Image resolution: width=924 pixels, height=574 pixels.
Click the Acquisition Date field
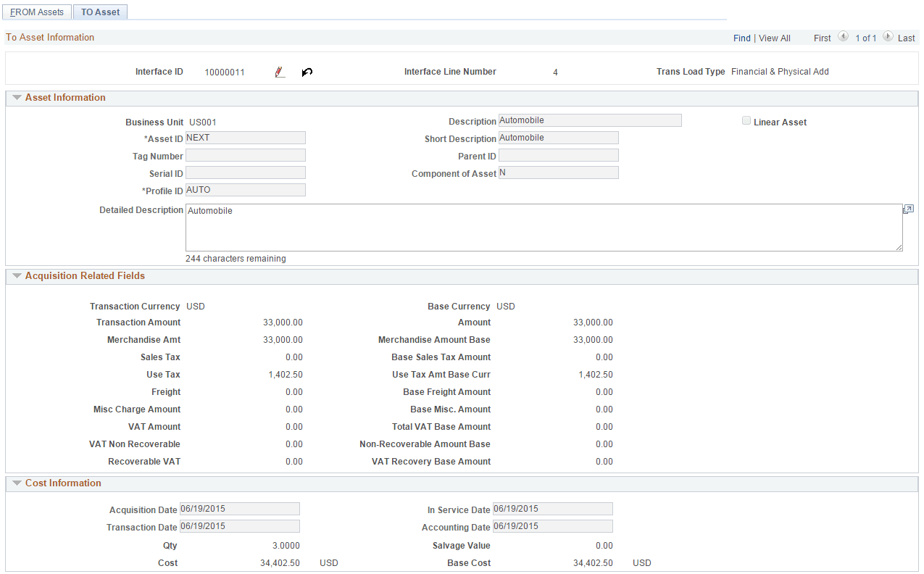coord(239,508)
